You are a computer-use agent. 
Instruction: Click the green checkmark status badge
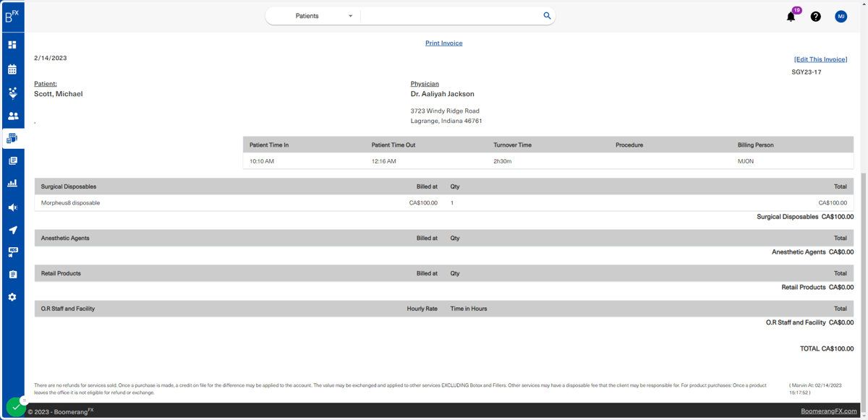(x=16, y=407)
